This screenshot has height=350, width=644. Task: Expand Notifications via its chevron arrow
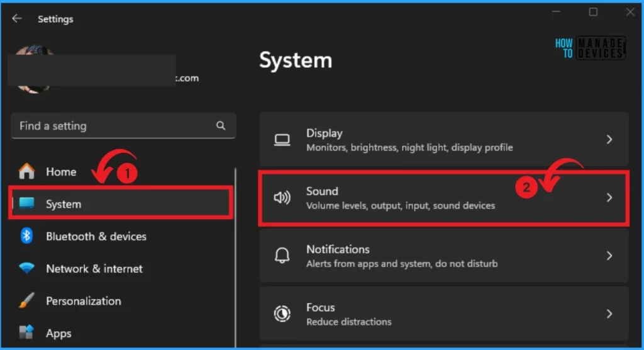point(609,256)
